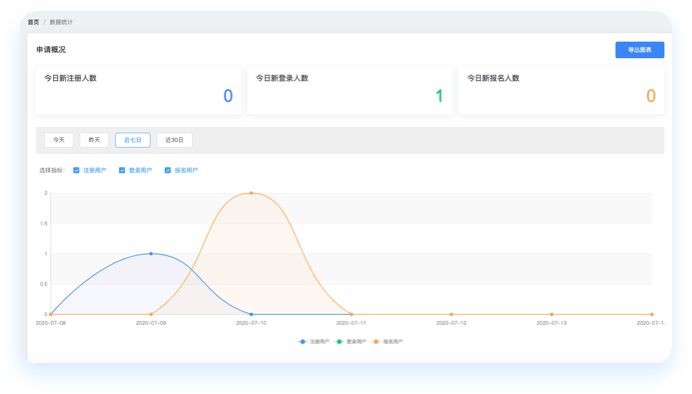692x394 pixels.
Task: Select the 今天 time range tab
Action: click(x=59, y=140)
